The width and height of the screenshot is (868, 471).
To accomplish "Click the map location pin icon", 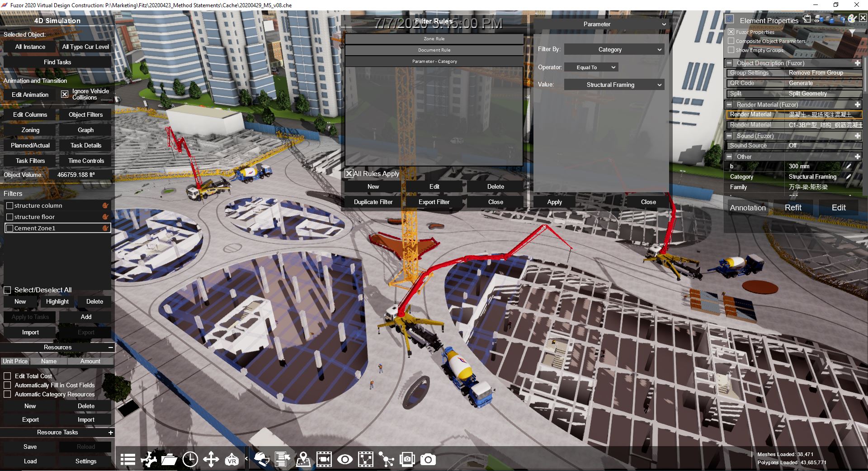I will 303,460.
